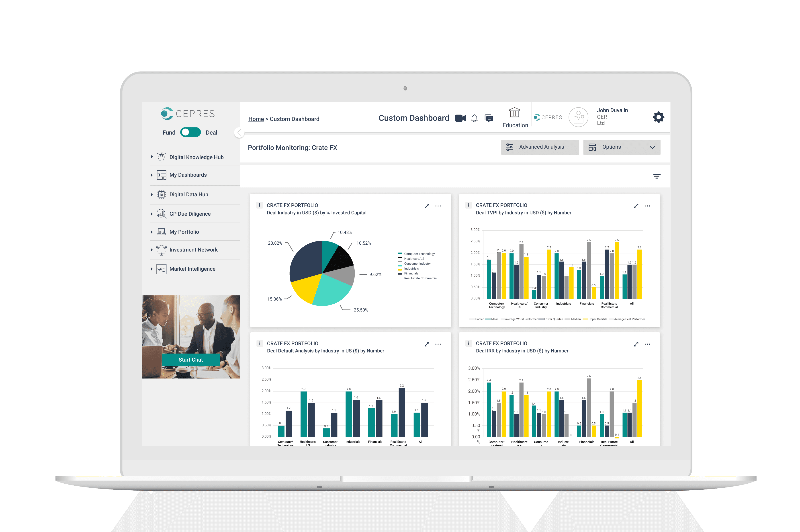Toggle Computer Technology legend entry
Viewport: 800px width, 532px height.
pyautogui.click(x=416, y=254)
